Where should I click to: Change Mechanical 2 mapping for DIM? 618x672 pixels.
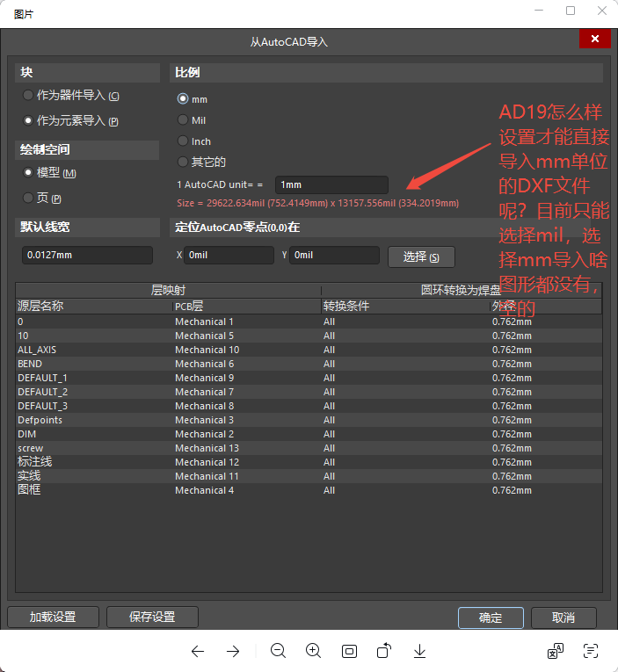tap(247, 434)
